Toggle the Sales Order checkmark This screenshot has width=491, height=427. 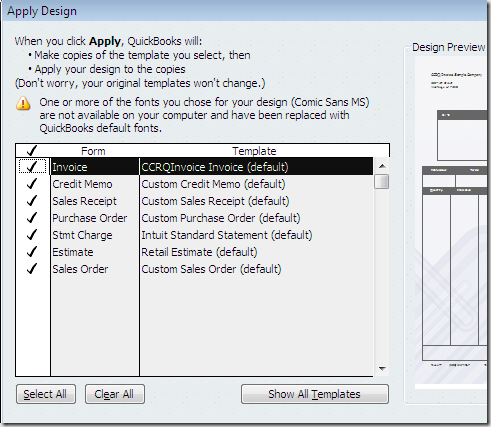tap(32, 269)
